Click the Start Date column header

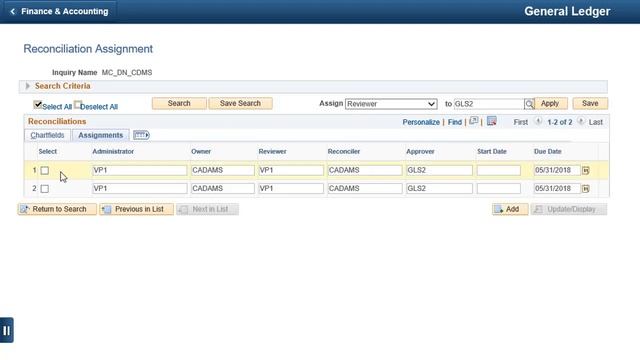point(492,151)
